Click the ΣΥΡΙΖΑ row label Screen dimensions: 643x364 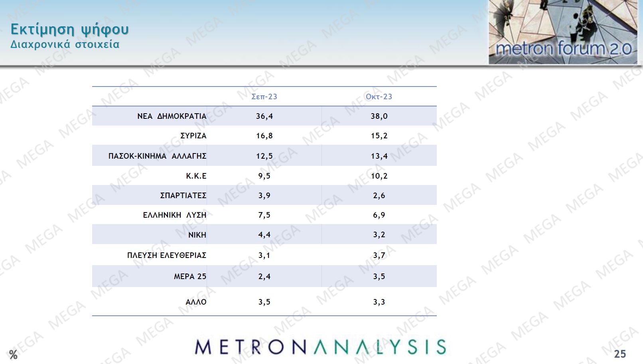click(193, 136)
